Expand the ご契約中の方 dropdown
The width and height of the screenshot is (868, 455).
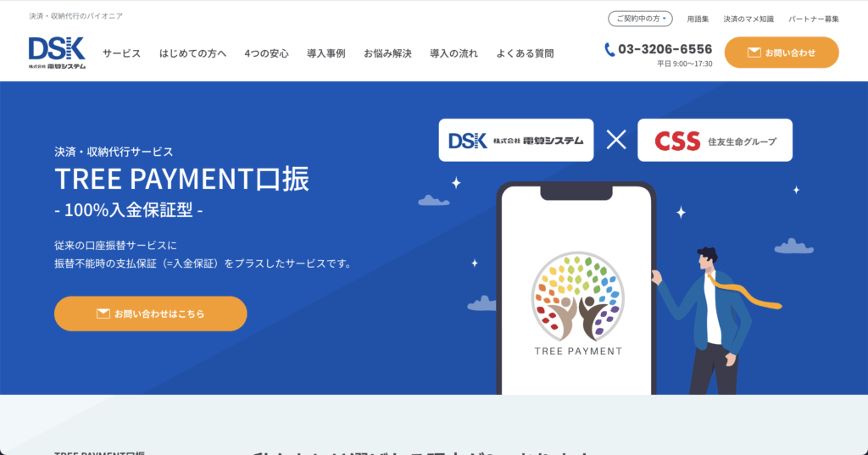[641, 19]
